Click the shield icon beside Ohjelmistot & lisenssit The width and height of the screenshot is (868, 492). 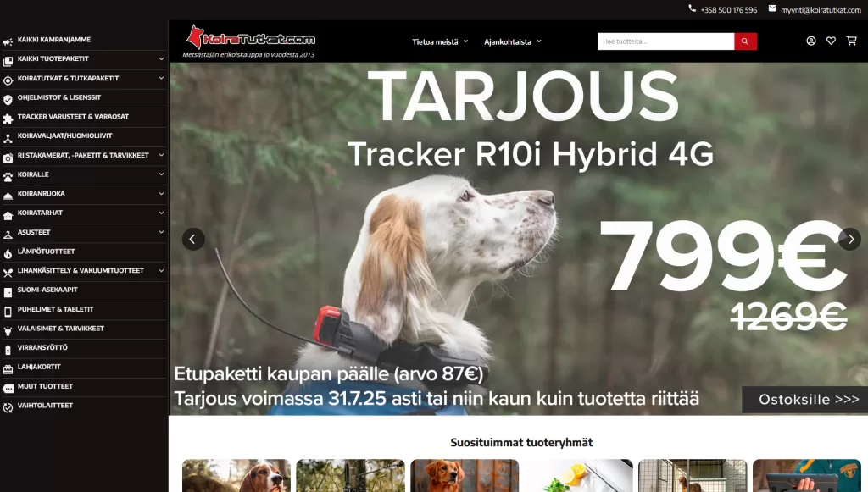(8, 100)
